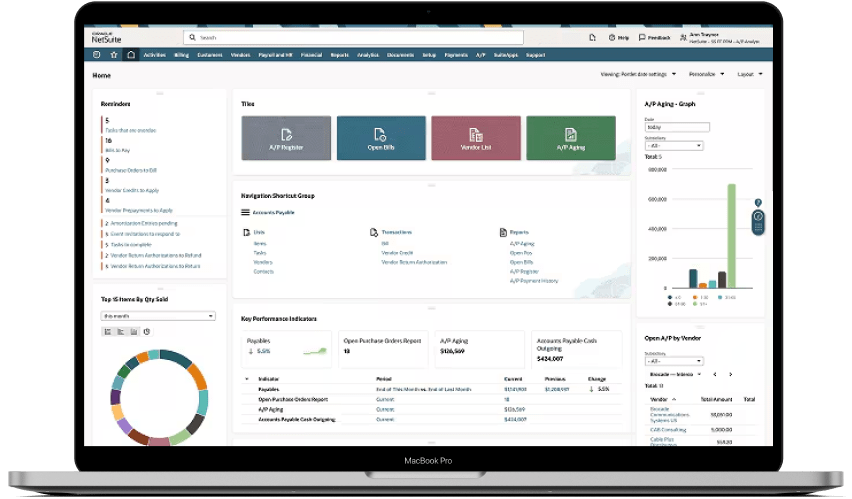852x499 pixels.
Task: Click the Accounts Payable hamburger icon
Action: [246, 213]
